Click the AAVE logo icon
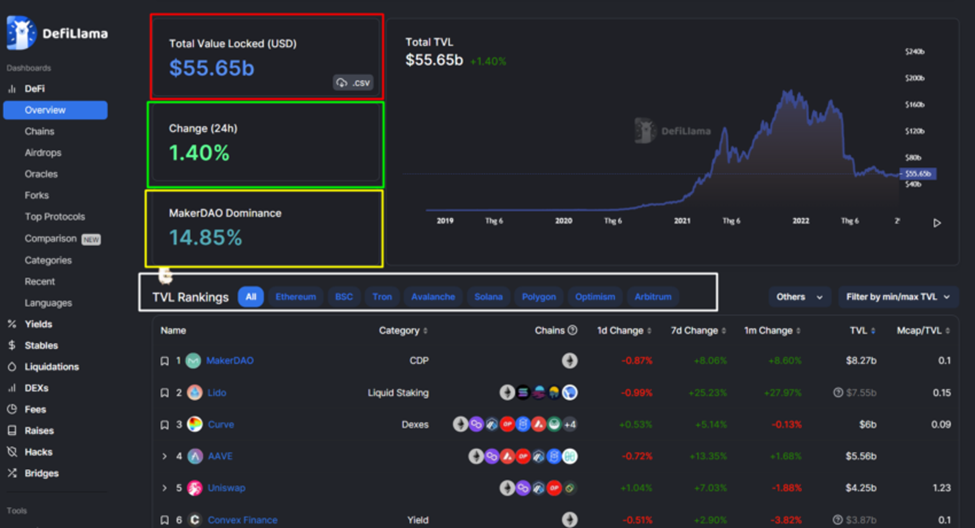975x528 pixels. (x=195, y=456)
